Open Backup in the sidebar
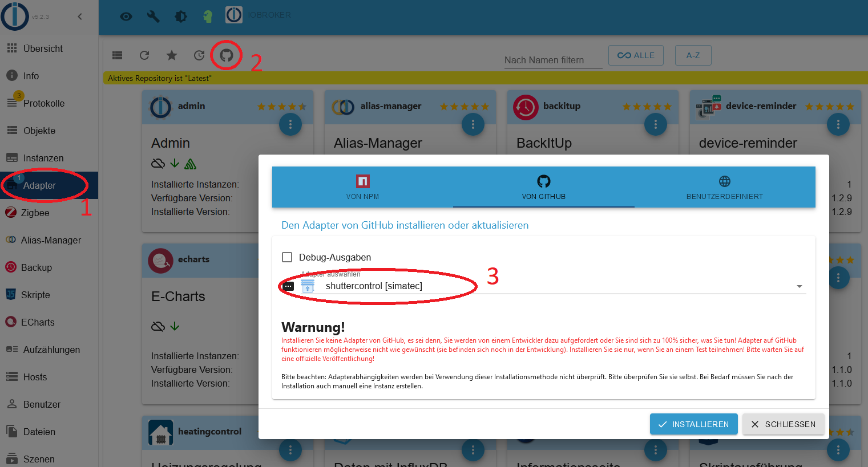 [49, 267]
